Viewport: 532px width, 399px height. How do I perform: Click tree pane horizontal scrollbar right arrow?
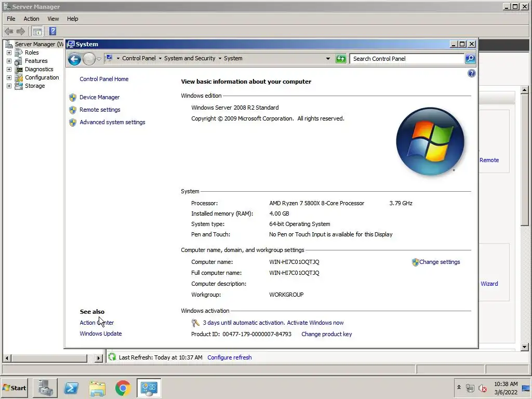point(98,358)
